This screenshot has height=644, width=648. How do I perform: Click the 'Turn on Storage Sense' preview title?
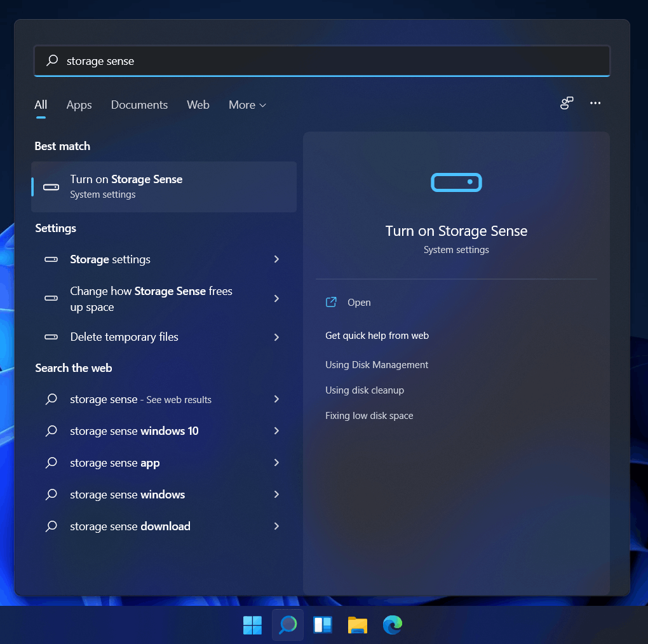coord(456,231)
